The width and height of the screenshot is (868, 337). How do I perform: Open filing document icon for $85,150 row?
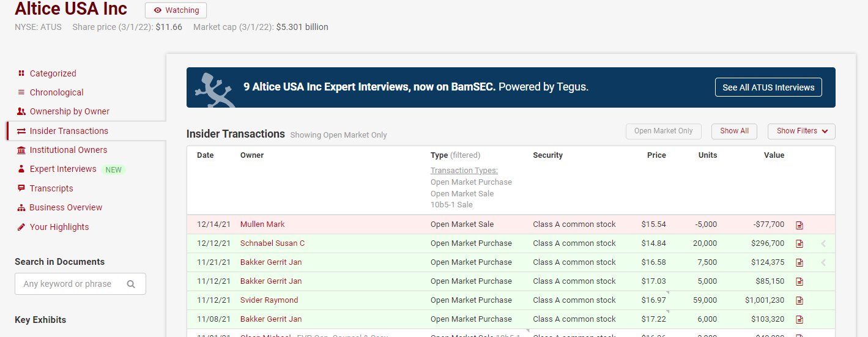(x=799, y=282)
